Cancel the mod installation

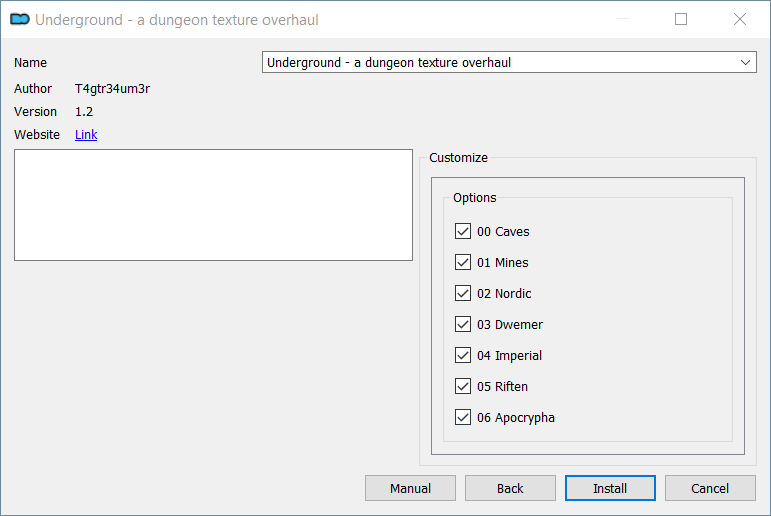click(710, 488)
